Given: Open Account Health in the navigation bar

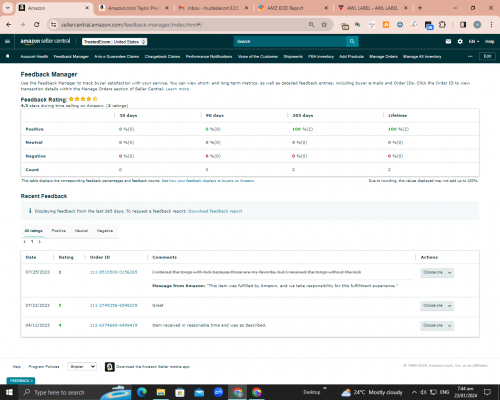Looking at the screenshot, I should pyautogui.click(x=34, y=57).
